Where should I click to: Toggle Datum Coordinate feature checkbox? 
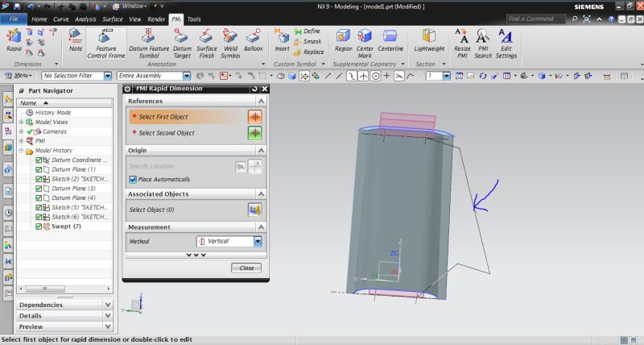pyautogui.click(x=39, y=160)
